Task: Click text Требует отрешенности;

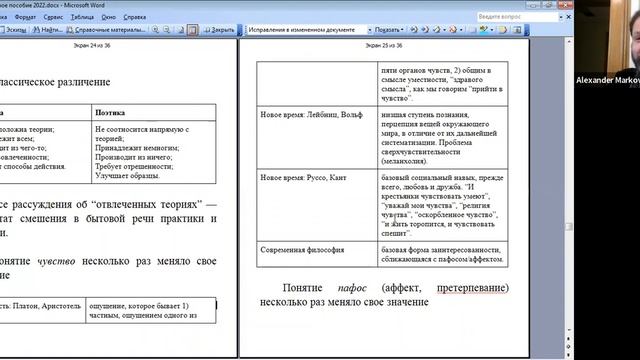Action: (134, 167)
